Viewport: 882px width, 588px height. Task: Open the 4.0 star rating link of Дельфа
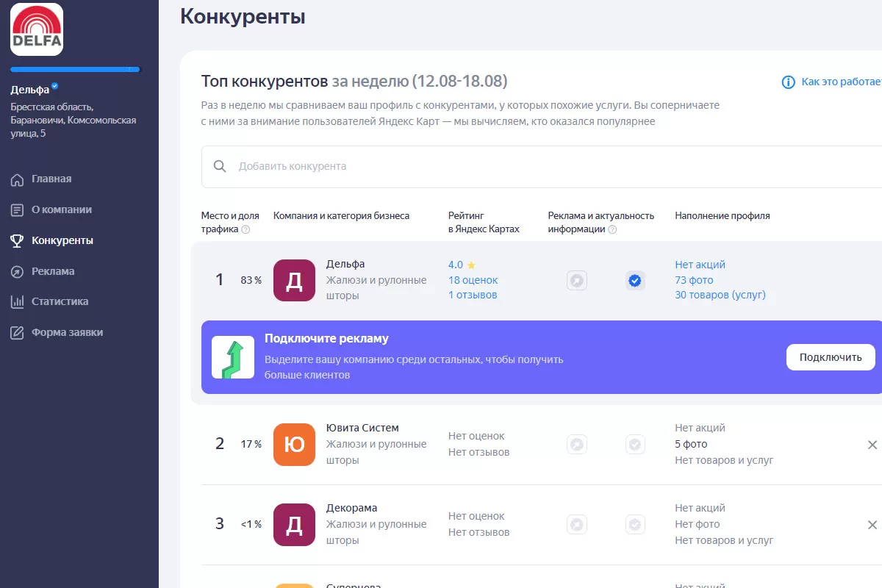point(462,265)
